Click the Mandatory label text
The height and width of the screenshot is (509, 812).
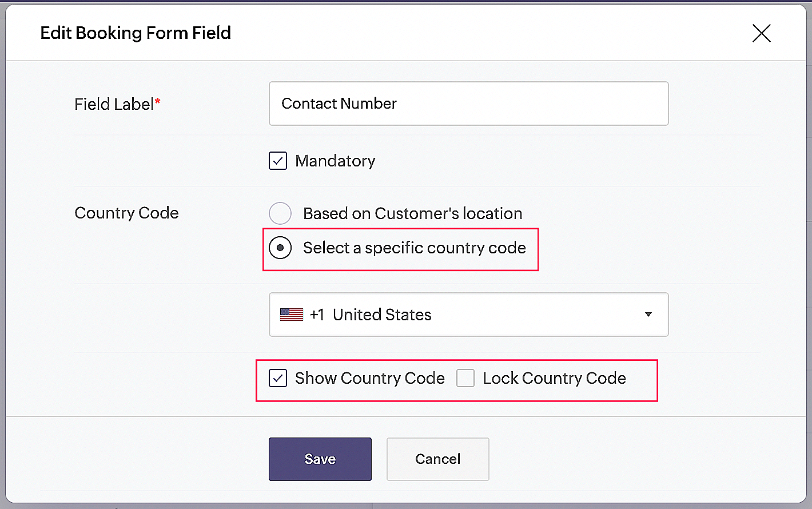click(335, 161)
